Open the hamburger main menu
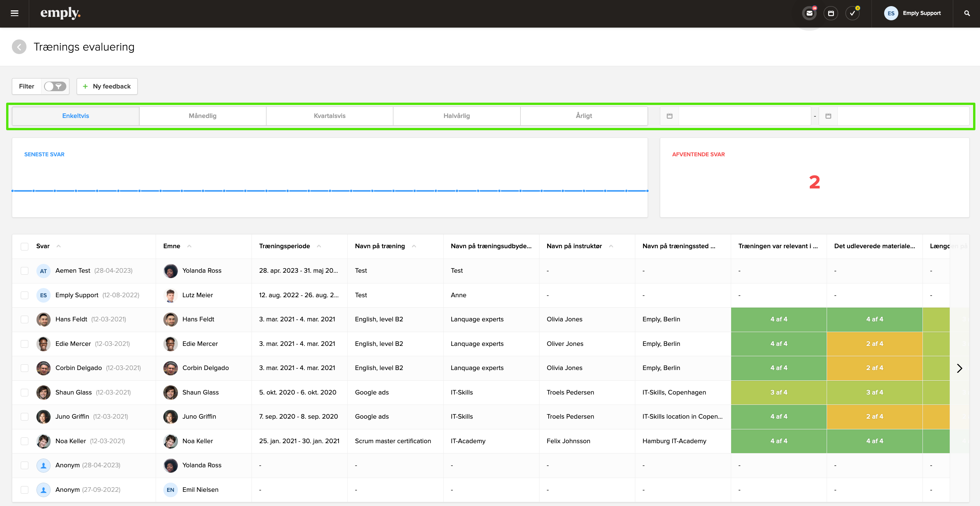 pyautogui.click(x=15, y=13)
